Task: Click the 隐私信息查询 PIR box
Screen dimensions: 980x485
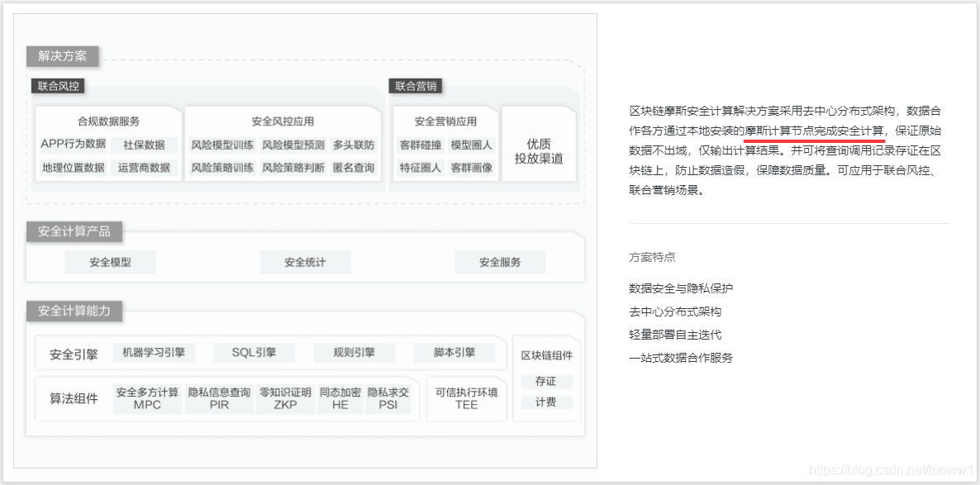Action: [219, 399]
